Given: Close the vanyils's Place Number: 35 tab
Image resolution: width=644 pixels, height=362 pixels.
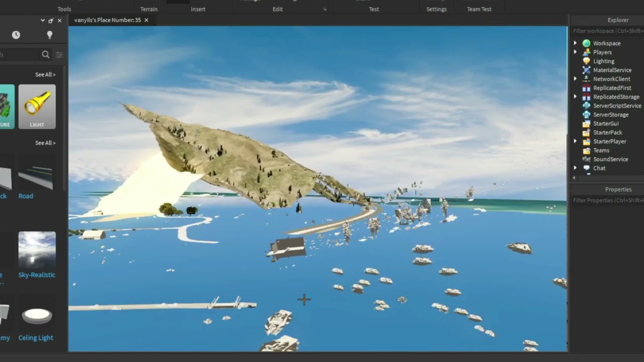Looking at the screenshot, I should click(x=146, y=20).
